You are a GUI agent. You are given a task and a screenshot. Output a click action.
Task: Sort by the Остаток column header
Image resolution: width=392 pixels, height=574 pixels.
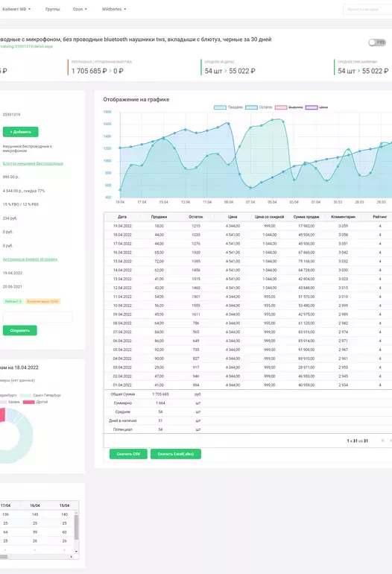196,217
